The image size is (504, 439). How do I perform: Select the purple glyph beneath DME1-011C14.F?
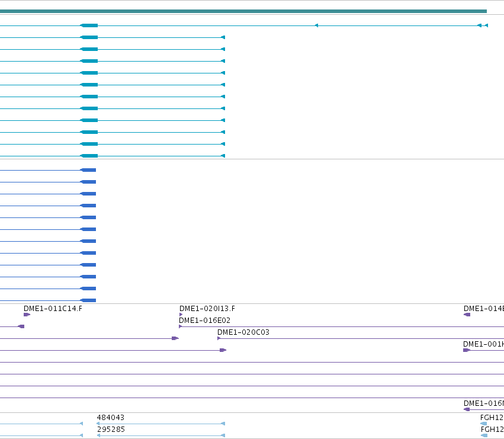tap(27, 315)
